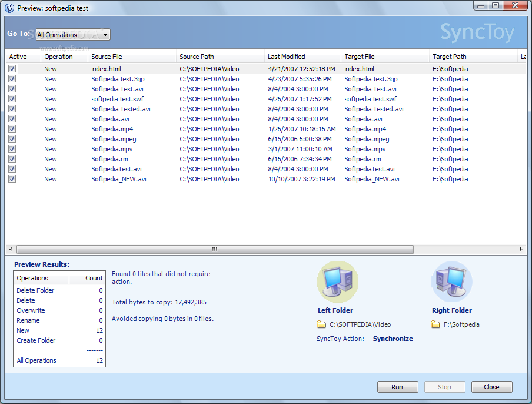Disable the SoftpediaTest.avi row checkbox
This screenshot has width=532, height=404.
[x=12, y=169]
